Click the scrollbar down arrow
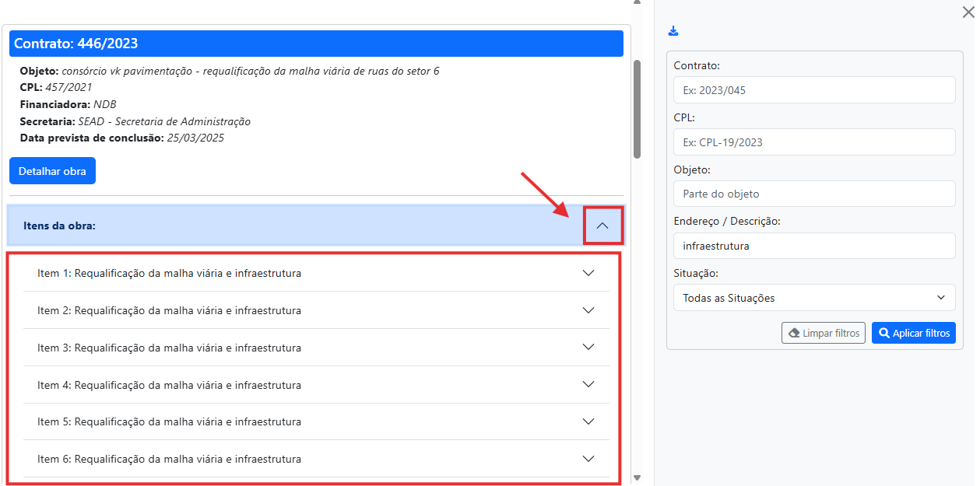The height and width of the screenshot is (486, 980). coord(637,478)
